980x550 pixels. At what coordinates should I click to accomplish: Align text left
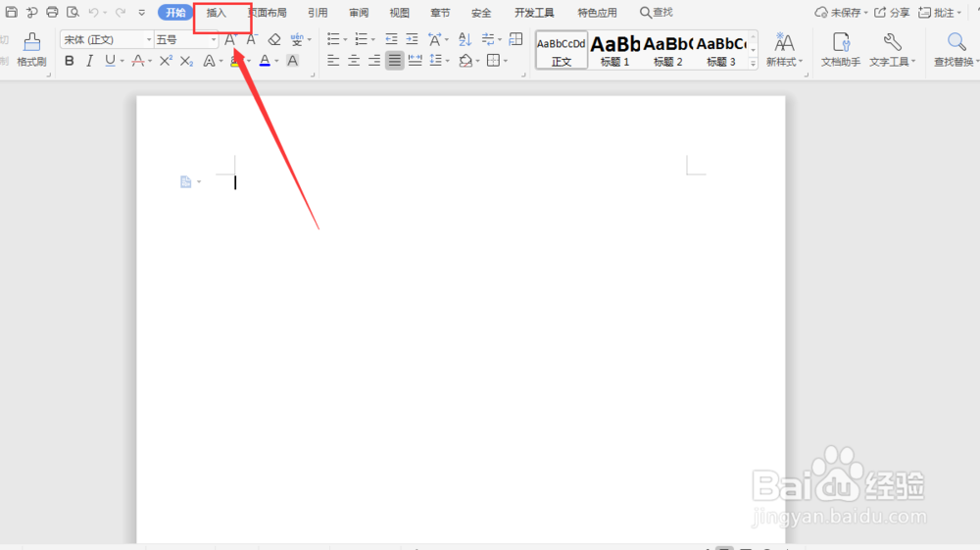pos(333,61)
